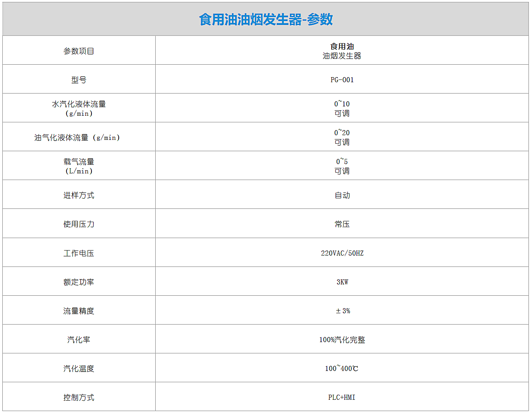
Task: Select the 型号 row label
Action: coord(79,80)
